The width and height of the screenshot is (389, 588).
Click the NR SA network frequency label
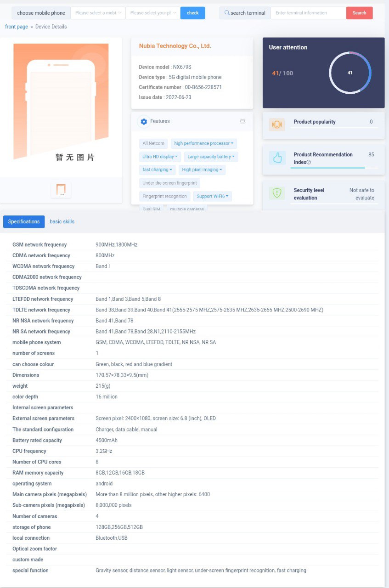click(x=41, y=332)
